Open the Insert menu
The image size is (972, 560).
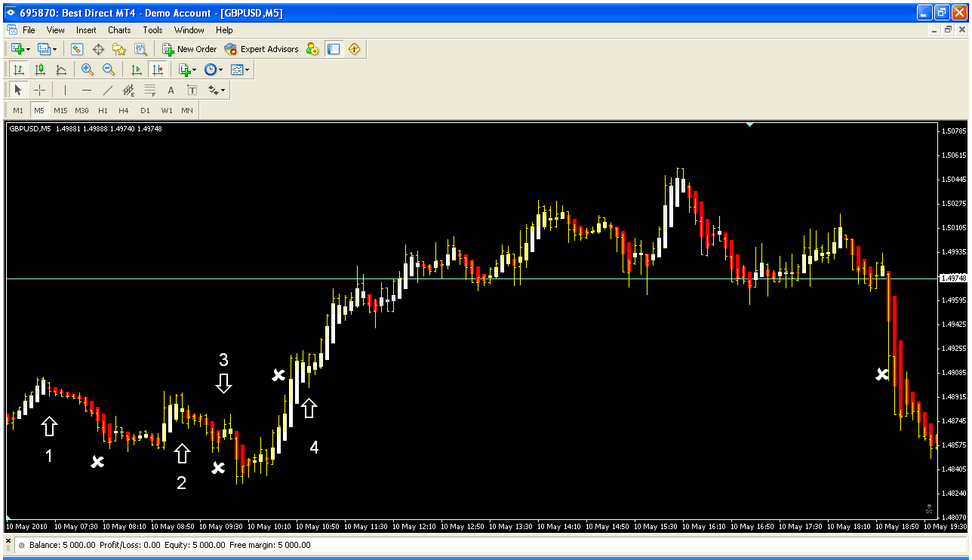86,30
